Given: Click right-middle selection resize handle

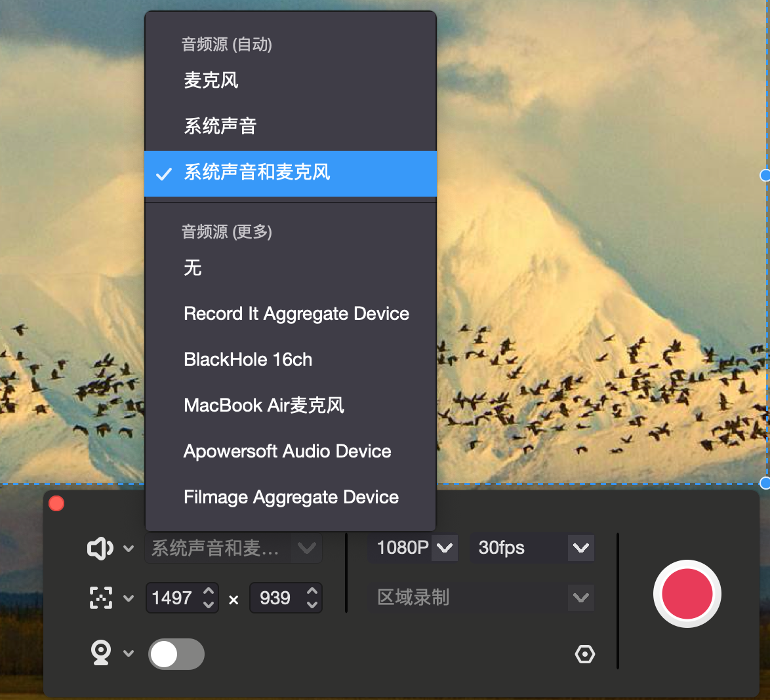Looking at the screenshot, I should click(765, 175).
